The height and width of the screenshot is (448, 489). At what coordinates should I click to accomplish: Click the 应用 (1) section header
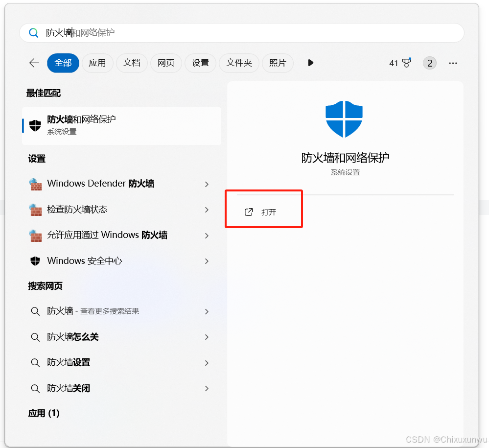[x=44, y=413]
